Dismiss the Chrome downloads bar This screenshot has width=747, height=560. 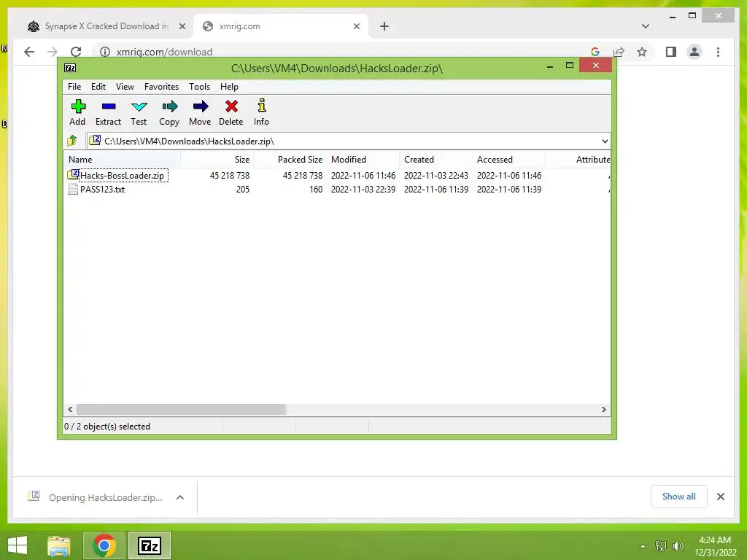(x=721, y=497)
